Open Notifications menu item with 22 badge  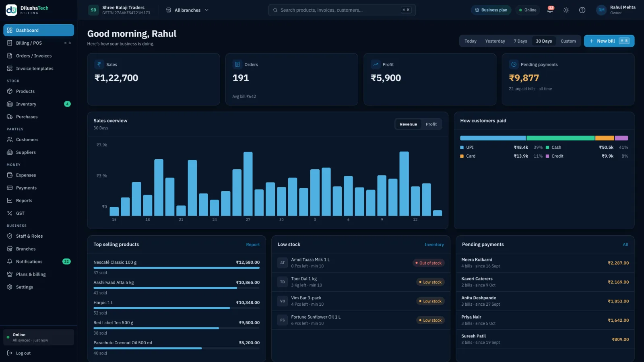click(39, 261)
